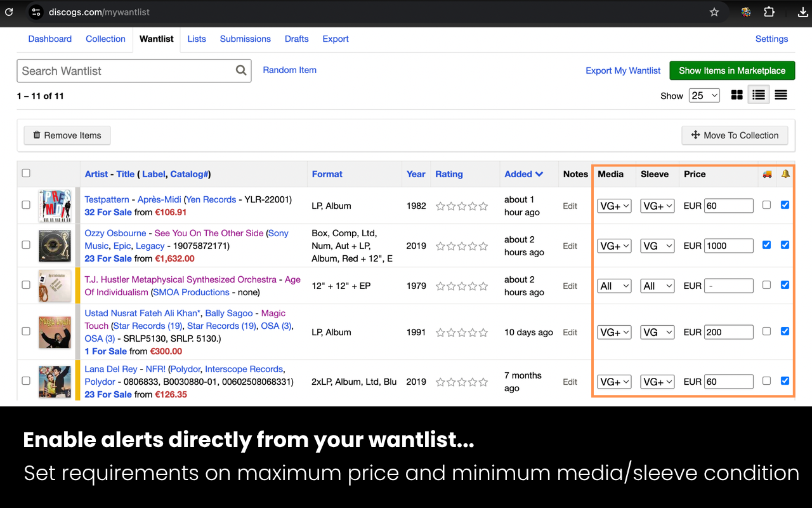
Task: Switch to the compact text view icon
Action: point(781,95)
